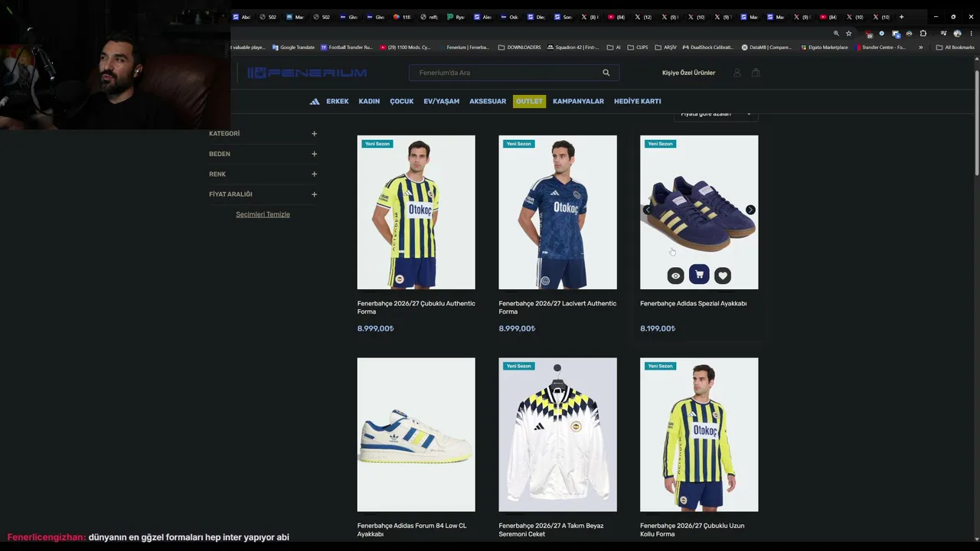The width and height of the screenshot is (980, 551).
Task: Open the EV/YAŞAM menu
Action: (x=442, y=101)
